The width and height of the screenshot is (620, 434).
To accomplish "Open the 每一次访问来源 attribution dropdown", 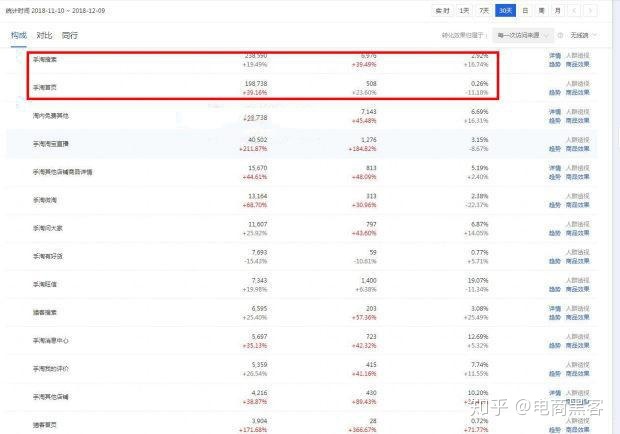I will (x=523, y=36).
